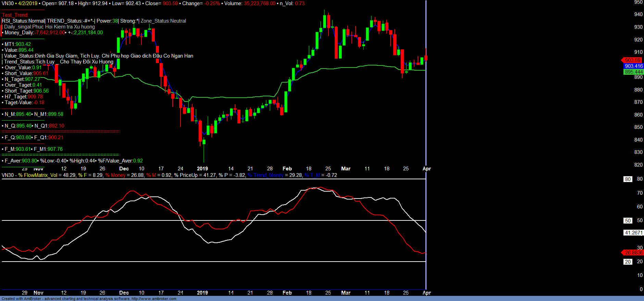Click the blue % Trend_Money label
644x301 pixels.
(x=265, y=175)
